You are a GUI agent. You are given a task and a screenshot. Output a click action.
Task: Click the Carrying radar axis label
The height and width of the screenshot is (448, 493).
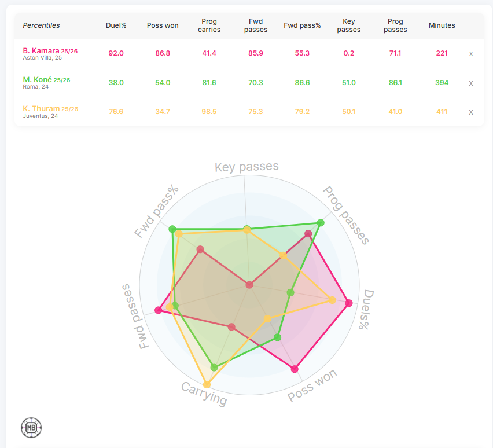point(204,394)
